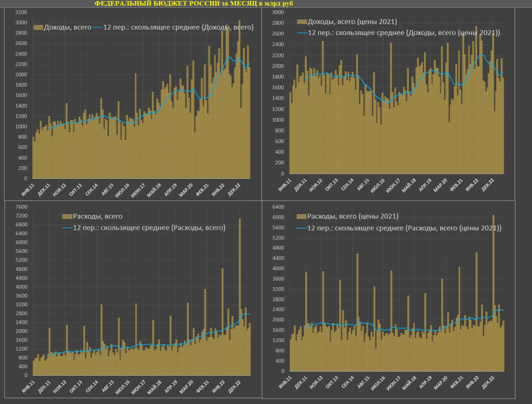
Task: Click the gold legend swatch for 'Доходы, всего'
Action: pyautogui.click(x=38, y=27)
